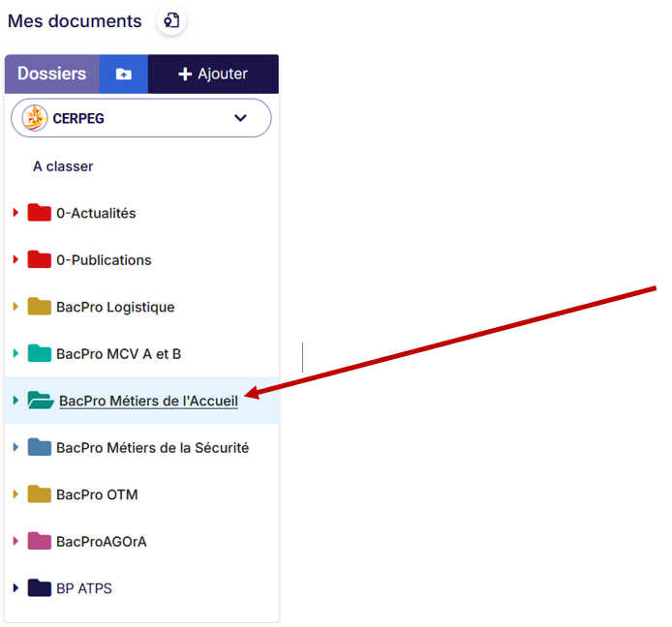
Task: Expand BacPro Métiers de l'Accueil arrow
Action: [x=15, y=401]
